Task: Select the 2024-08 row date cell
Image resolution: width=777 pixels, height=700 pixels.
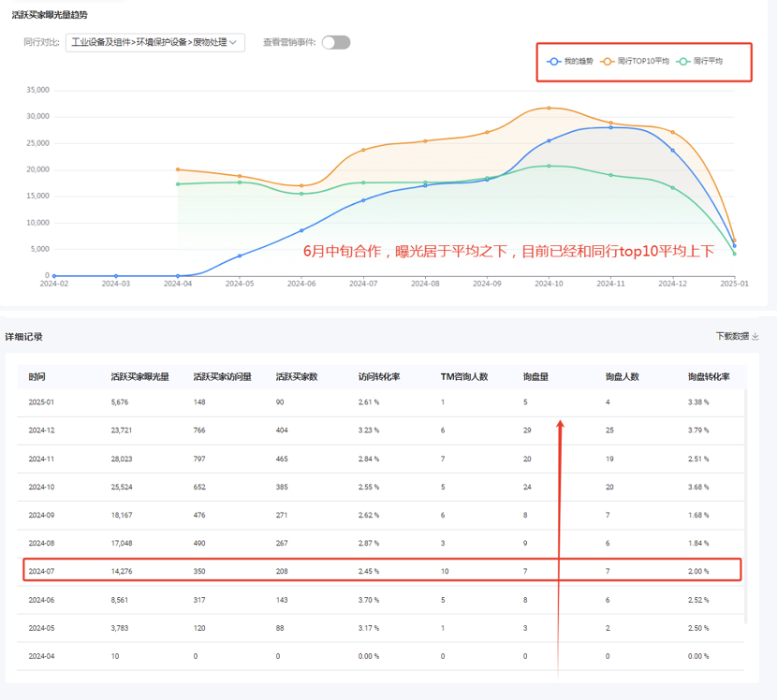Action: tap(41, 543)
